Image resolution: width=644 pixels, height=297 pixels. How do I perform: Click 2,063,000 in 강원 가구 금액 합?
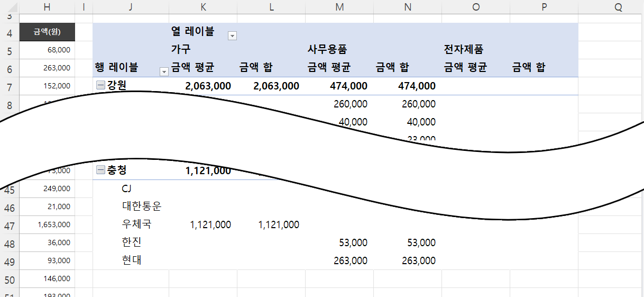pyautogui.click(x=277, y=86)
